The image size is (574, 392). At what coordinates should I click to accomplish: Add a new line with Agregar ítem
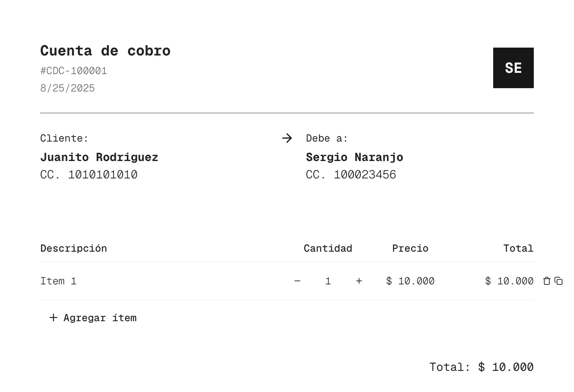pyautogui.click(x=93, y=318)
